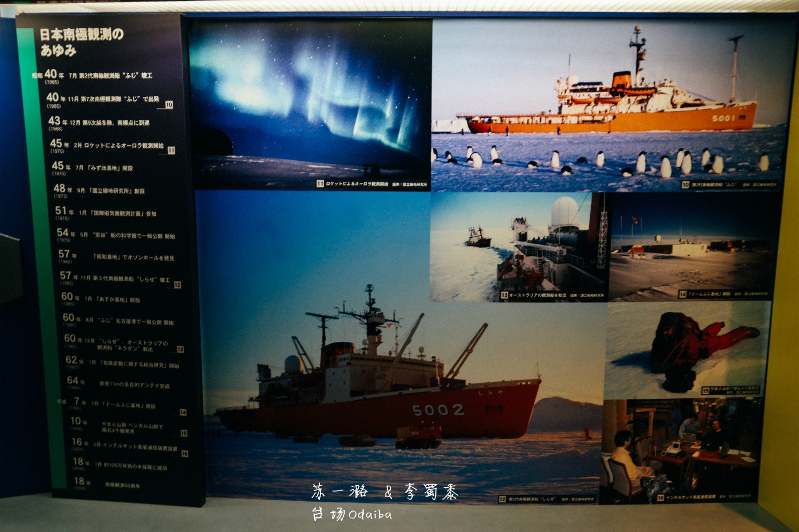Click the 13 badge on the rescue photo caption

point(504,295)
